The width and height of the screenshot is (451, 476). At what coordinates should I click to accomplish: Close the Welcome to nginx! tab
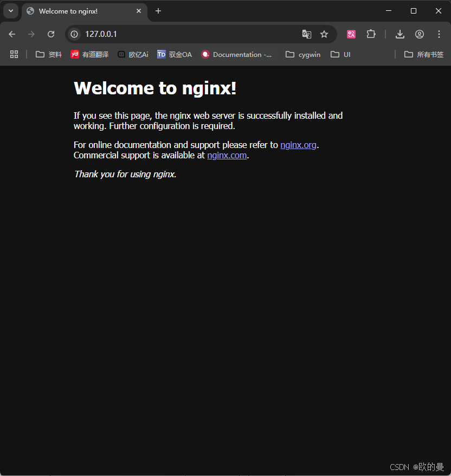click(x=139, y=11)
